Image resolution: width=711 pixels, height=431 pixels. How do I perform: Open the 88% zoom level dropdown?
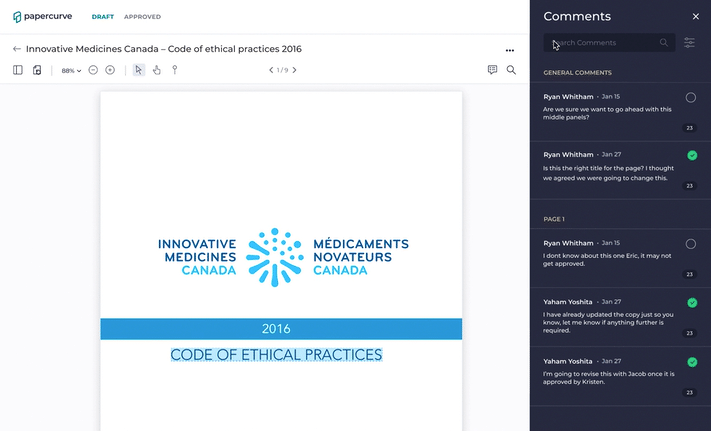pyautogui.click(x=71, y=70)
